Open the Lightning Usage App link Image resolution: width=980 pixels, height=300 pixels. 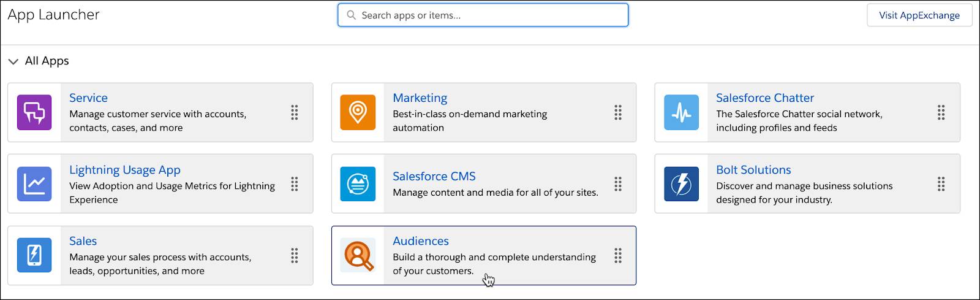(x=125, y=170)
